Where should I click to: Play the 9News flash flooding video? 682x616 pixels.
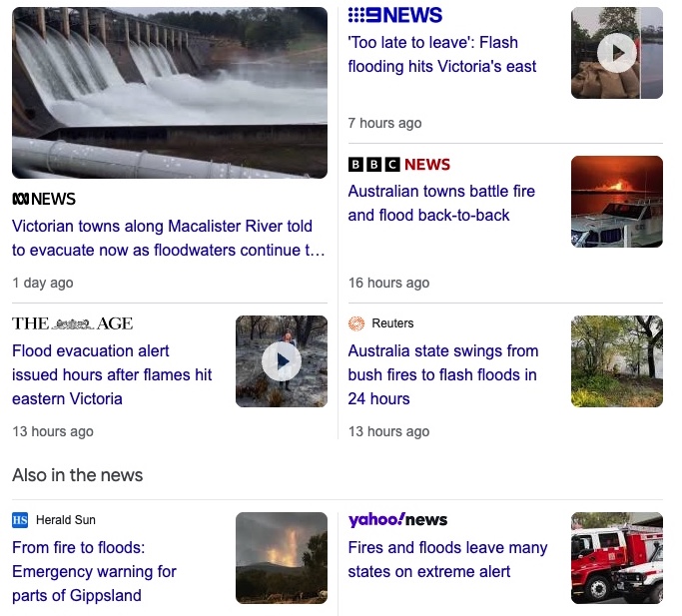click(x=617, y=53)
